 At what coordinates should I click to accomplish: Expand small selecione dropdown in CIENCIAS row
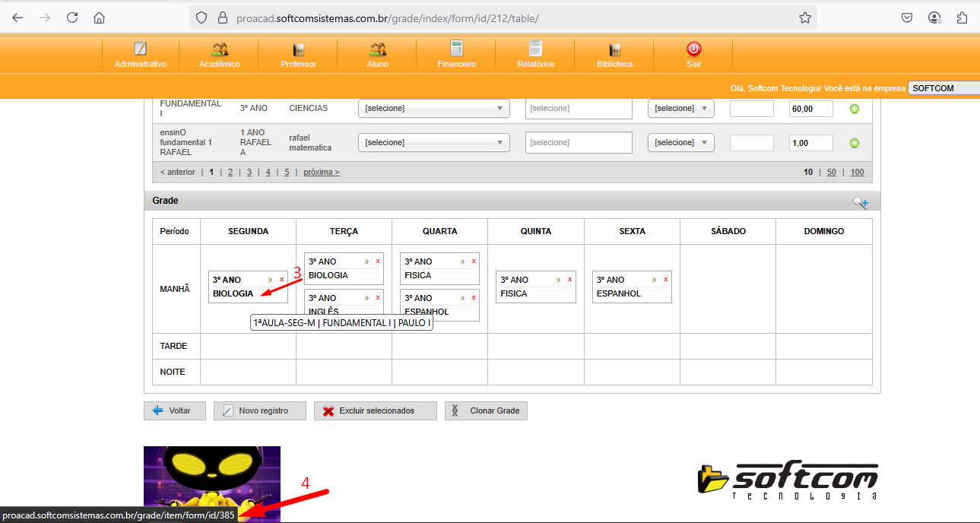(680, 109)
